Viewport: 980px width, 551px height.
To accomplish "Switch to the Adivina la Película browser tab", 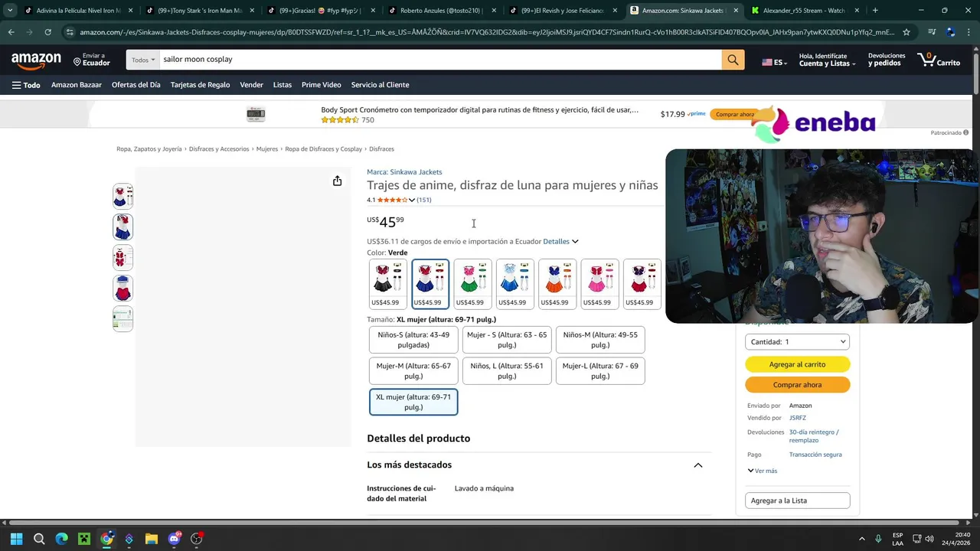I will pyautogui.click(x=78, y=11).
